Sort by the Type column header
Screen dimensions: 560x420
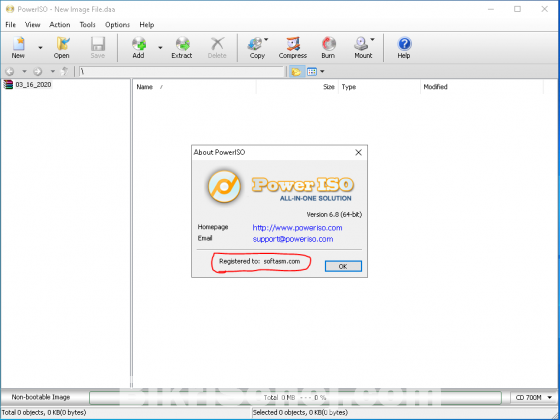pos(379,87)
